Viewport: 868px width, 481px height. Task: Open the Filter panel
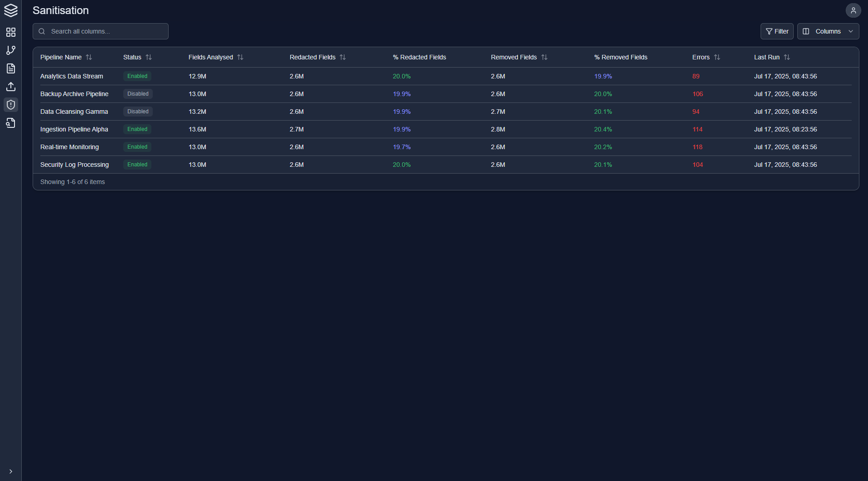point(777,31)
